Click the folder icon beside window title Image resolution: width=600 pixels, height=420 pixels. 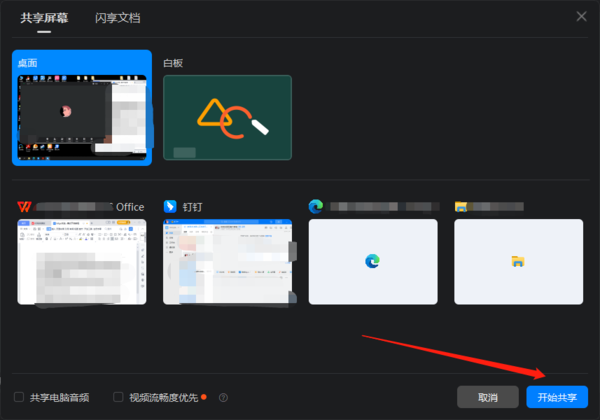tap(461, 207)
